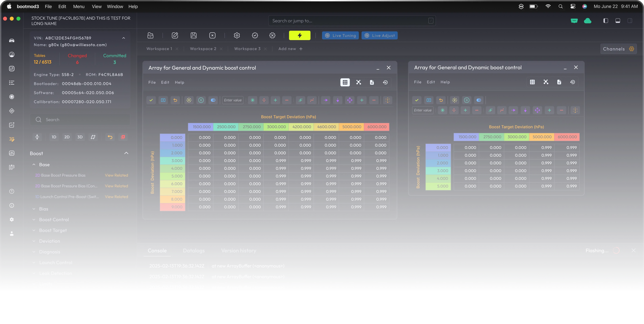Click Enter value field in left array window
644x324 pixels.
tap(233, 100)
